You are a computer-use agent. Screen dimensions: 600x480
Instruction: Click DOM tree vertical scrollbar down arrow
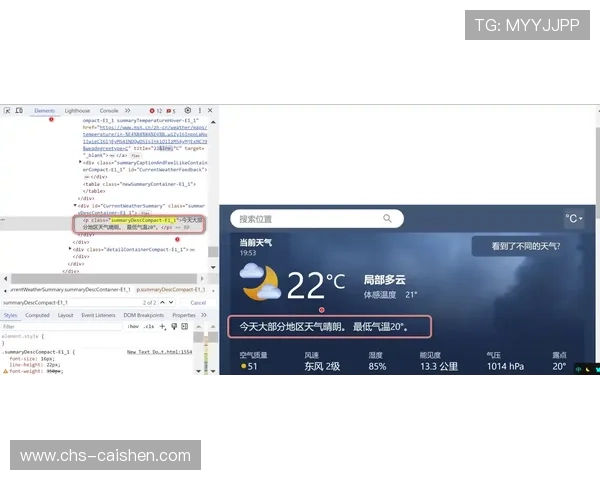[213, 267]
